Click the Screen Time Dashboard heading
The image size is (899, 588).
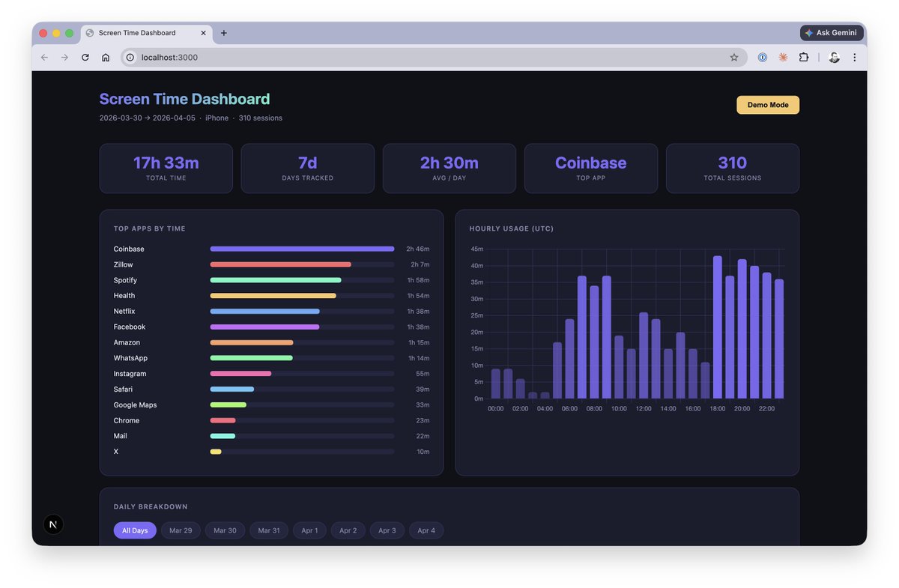(x=184, y=99)
